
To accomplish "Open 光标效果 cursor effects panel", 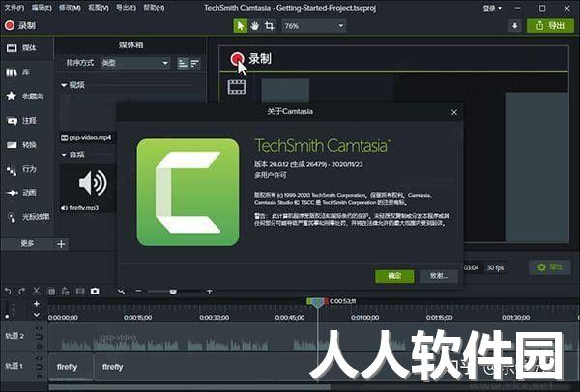I will 27,217.
